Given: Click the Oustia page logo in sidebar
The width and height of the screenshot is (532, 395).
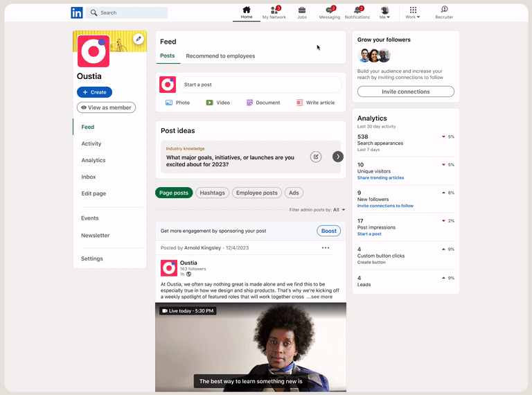Looking at the screenshot, I should click(94, 51).
